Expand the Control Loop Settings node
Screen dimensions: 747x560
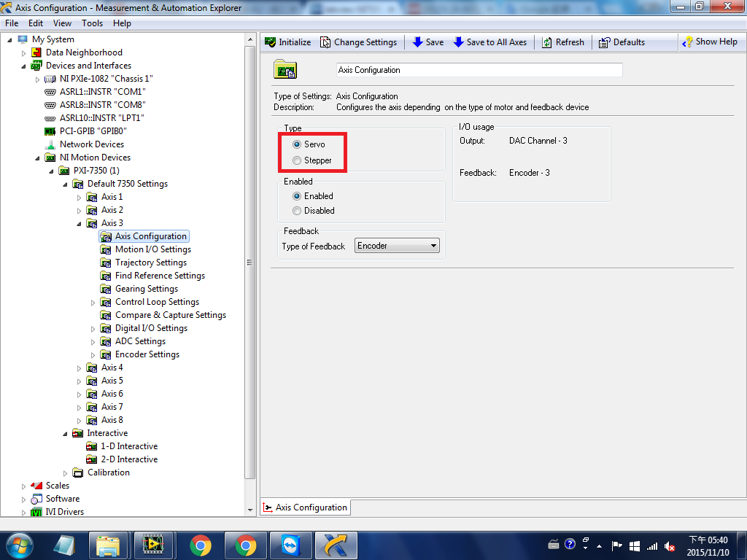pos(93,303)
